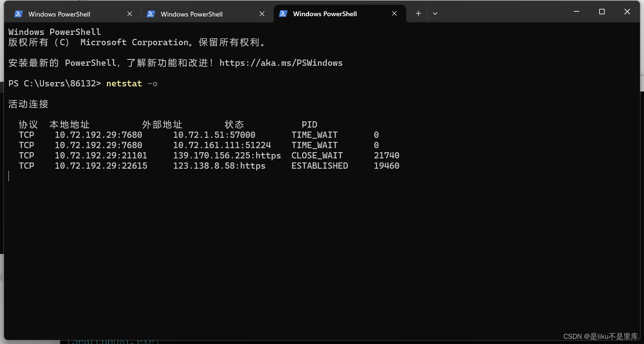Click TIME_WAIT in the 51224 row

(x=315, y=145)
